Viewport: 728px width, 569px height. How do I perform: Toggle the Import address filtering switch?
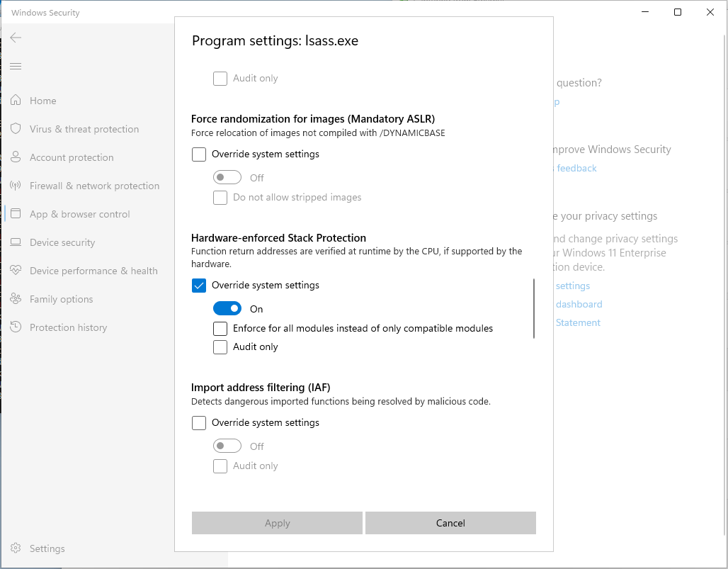coord(227,446)
